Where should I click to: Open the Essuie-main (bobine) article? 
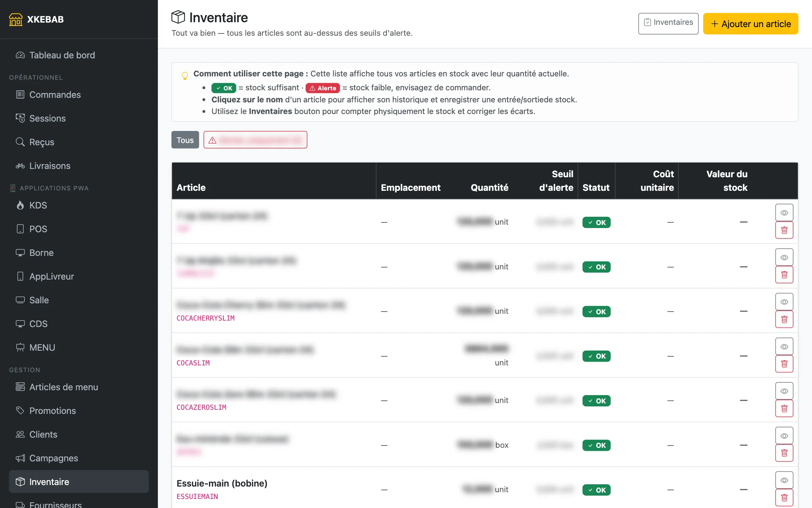point(222,483)
